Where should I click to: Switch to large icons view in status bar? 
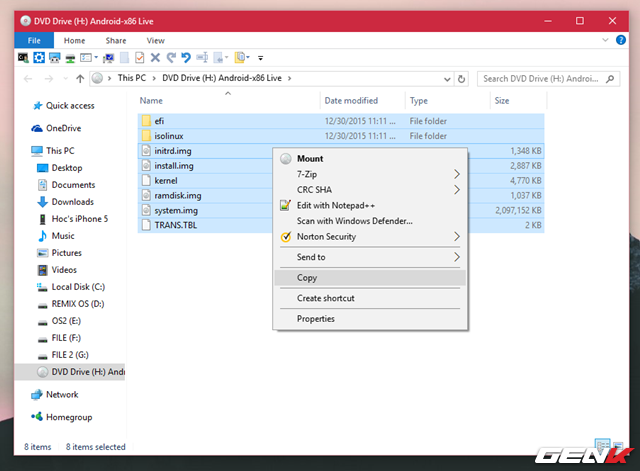[x=617, y=446]
